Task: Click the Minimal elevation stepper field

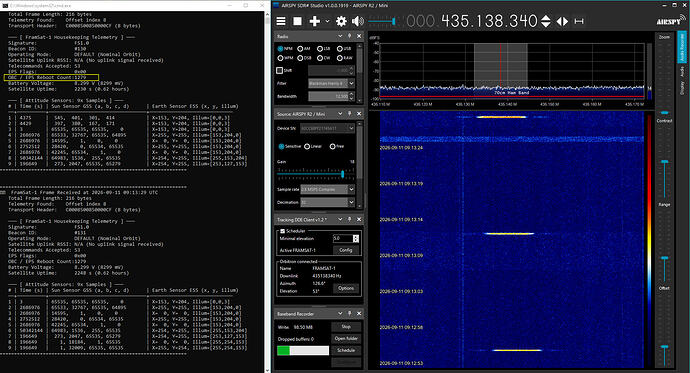Action: (346, 238)
